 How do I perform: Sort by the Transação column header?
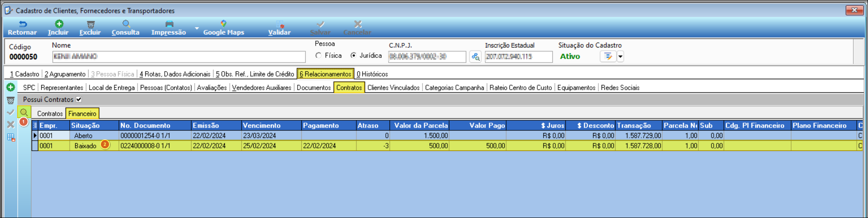click(x=639, y=126)
